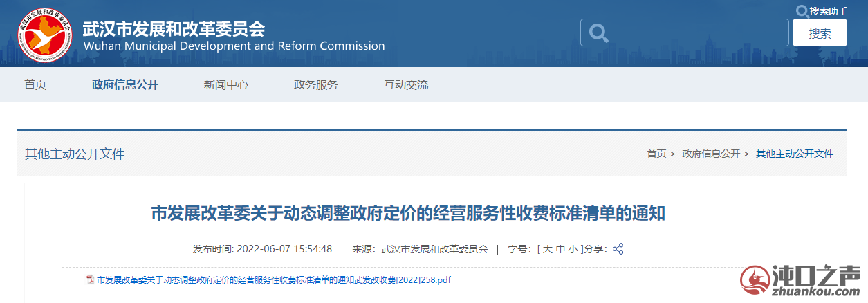The width and height of the screenshot is (868, 303).
Task: Set font size to 中
Action: pos(560,249)
